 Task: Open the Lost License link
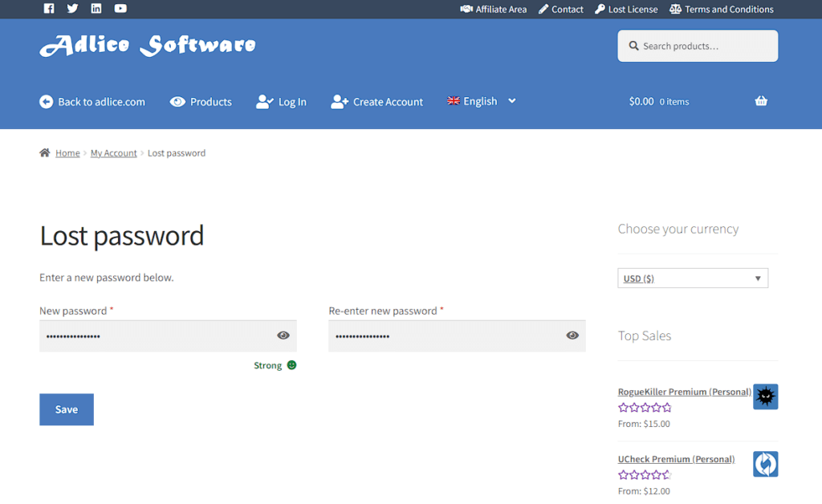(626, 10)
